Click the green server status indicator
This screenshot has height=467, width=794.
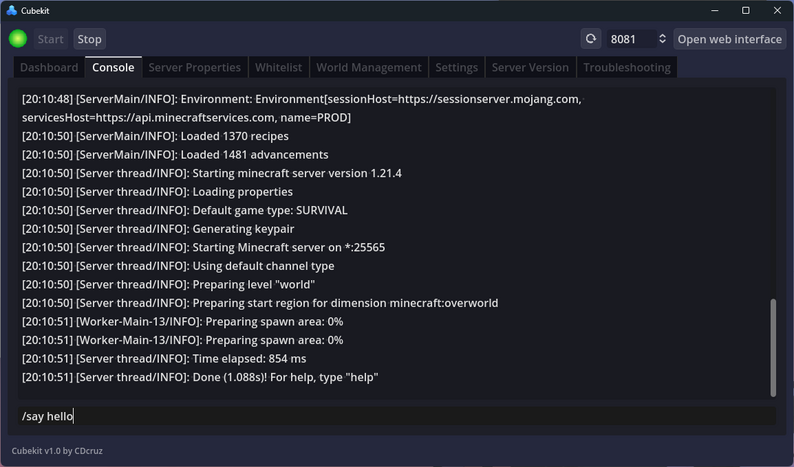tap(18, 39)
